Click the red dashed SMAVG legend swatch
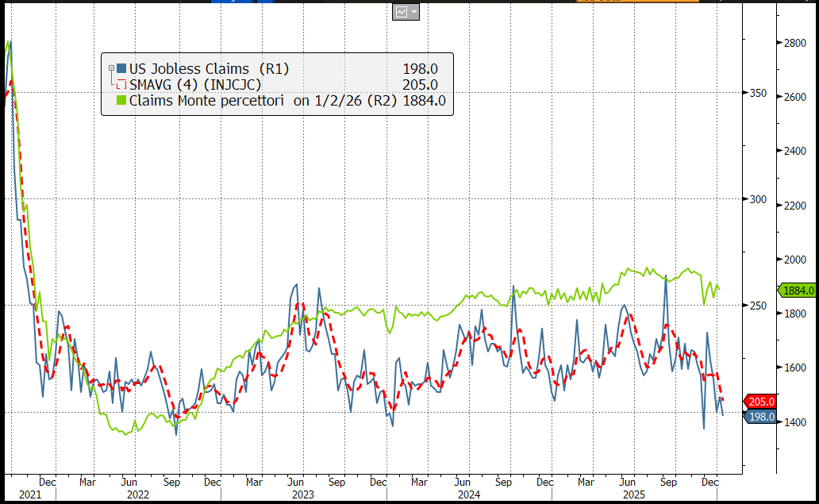819x504 pixels. [121, 85]
